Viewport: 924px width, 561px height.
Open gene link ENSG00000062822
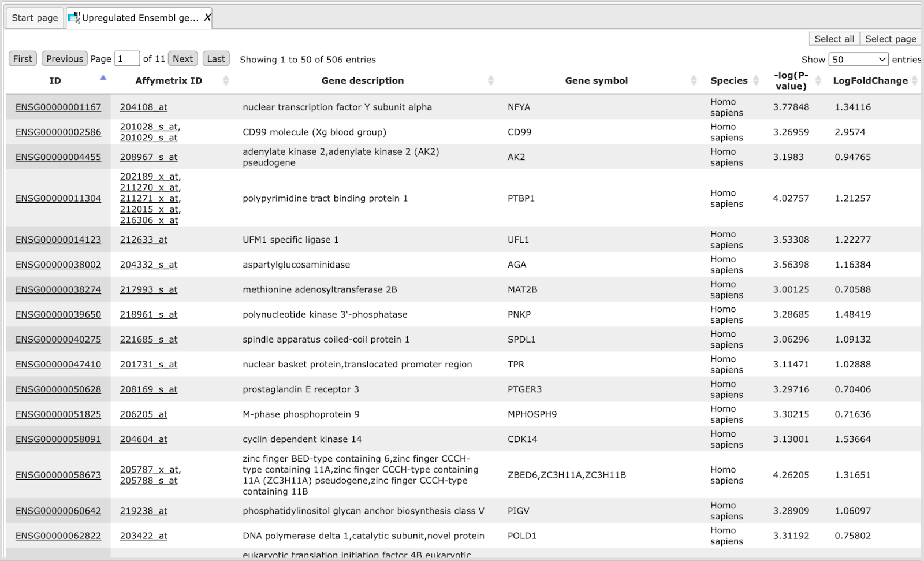coord(58,536)
